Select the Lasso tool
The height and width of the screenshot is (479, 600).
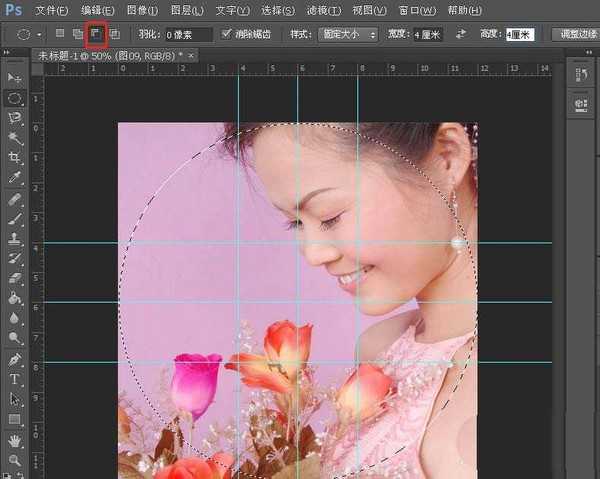tap(15, 118)
